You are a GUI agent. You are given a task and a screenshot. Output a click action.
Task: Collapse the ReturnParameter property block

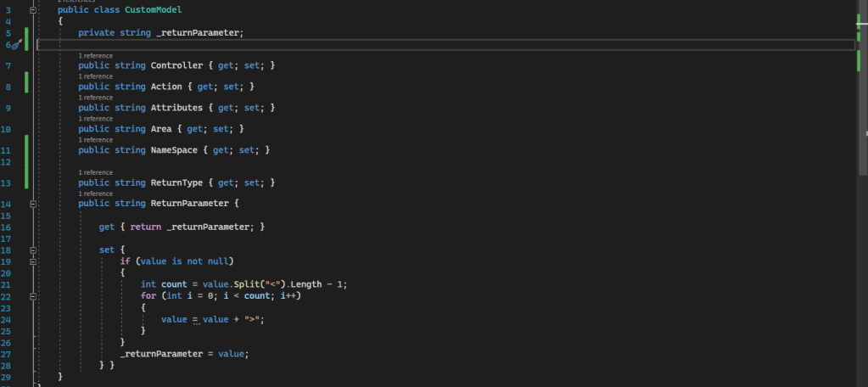click(32, 204)
